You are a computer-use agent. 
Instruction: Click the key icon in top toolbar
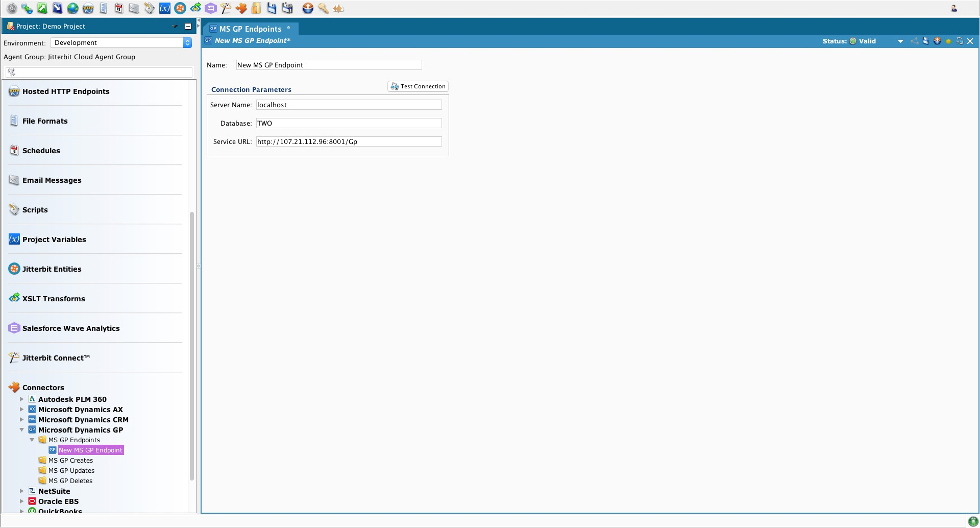coord(323,8)
